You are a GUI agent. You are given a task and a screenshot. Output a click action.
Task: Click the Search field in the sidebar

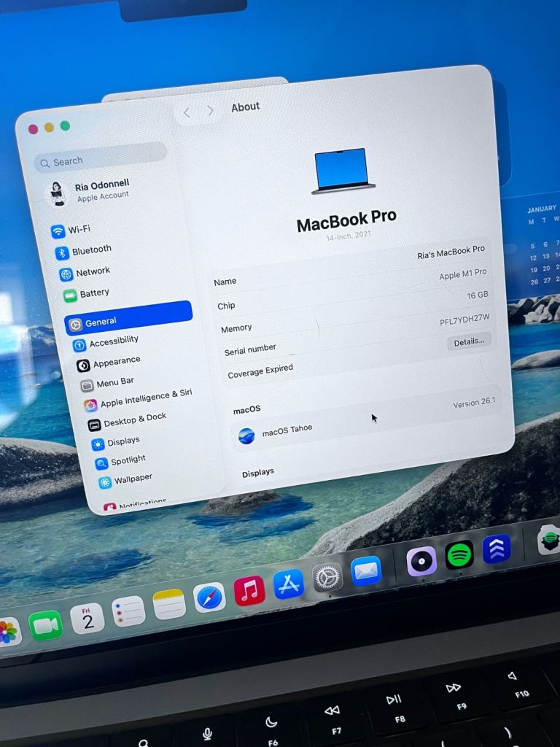[x=101, y=160]
